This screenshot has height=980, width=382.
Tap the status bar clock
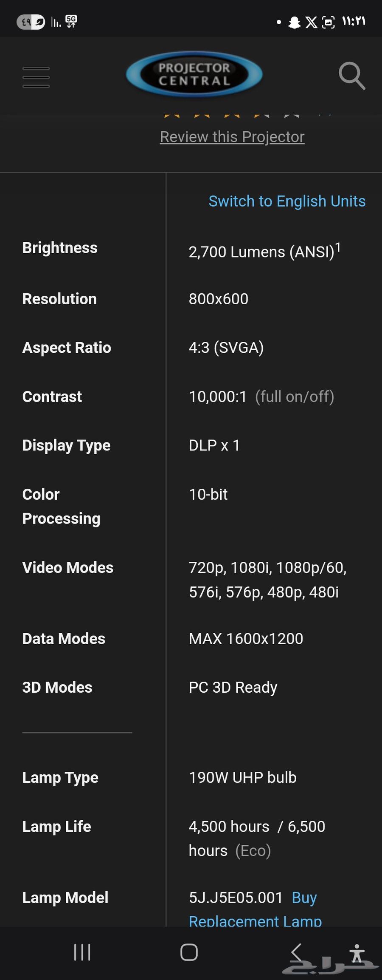pos(354,21)
